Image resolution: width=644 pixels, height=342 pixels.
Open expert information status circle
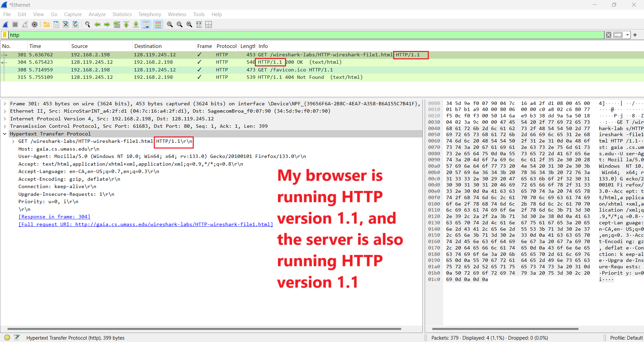[x=7, y=338]
